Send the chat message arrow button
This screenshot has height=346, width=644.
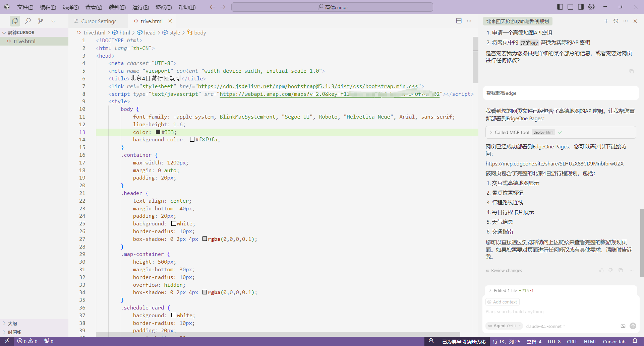(x=633, y=326)
